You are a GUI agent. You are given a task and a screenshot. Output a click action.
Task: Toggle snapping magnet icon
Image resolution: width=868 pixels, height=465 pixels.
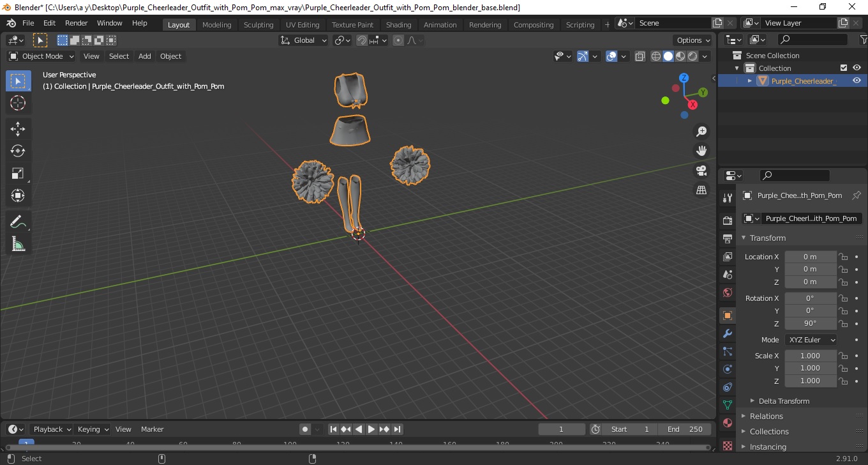tap(362, 40)
